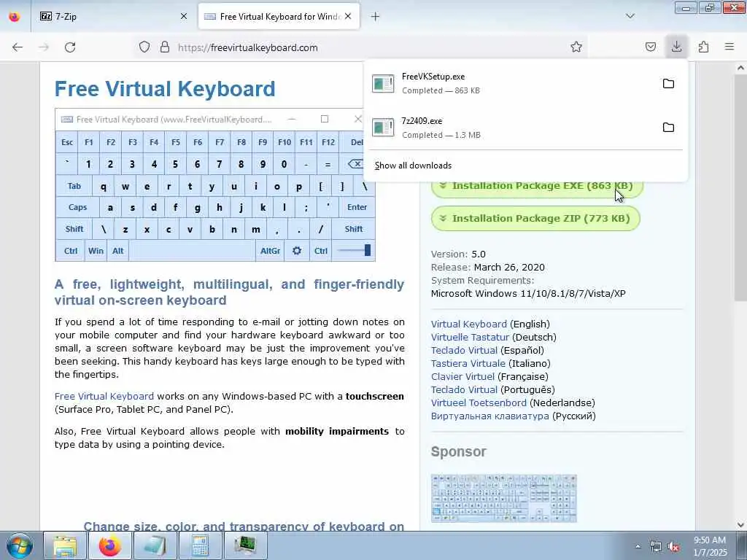Download Installation Package EXE (863 KB)
This screenshot has width=747, height=560.
537,189
